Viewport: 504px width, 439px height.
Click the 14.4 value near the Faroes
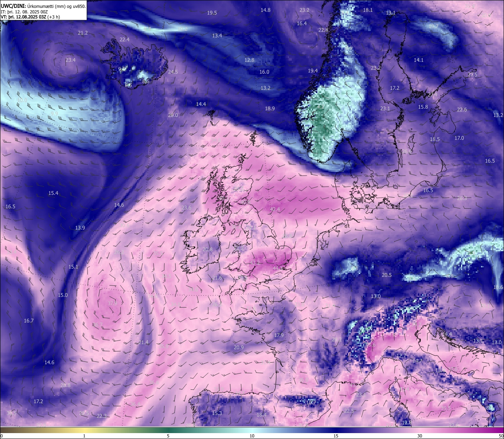coord(201,104)
